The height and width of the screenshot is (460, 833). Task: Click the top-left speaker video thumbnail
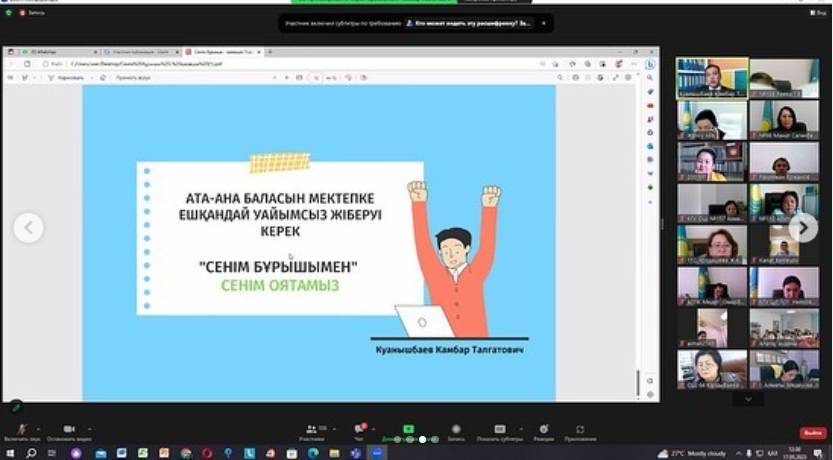[x=709, y=78]
